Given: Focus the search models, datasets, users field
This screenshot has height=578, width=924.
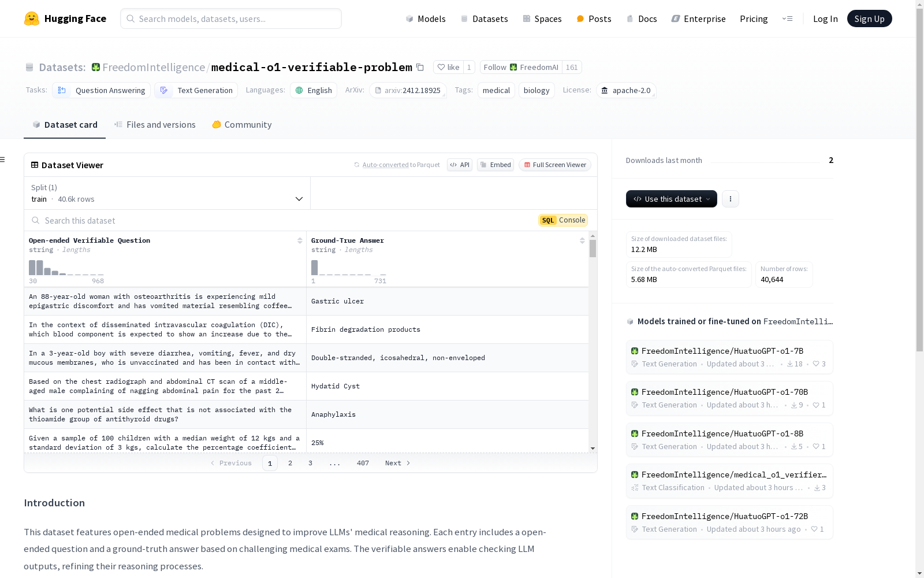Looking at the screenshot, I should [x=231, y=18].
